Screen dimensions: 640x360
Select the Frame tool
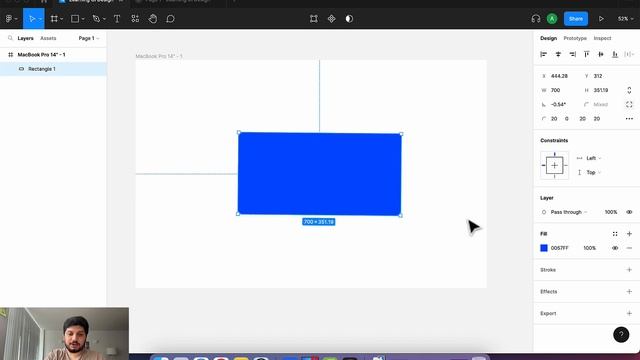54,19
